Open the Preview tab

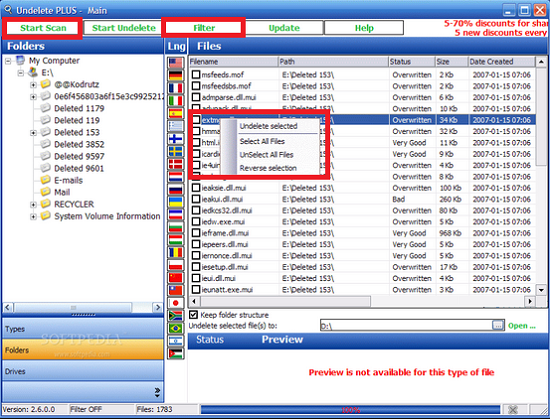(x=282, y=339)
